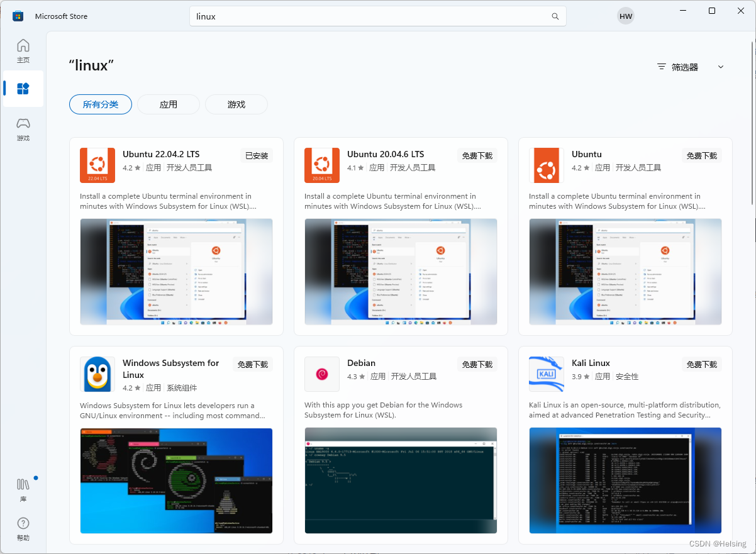The height and width of the screenshot is (554, 756).
Task: Open the Library in sidebar
Action: [x=23, y=489]
